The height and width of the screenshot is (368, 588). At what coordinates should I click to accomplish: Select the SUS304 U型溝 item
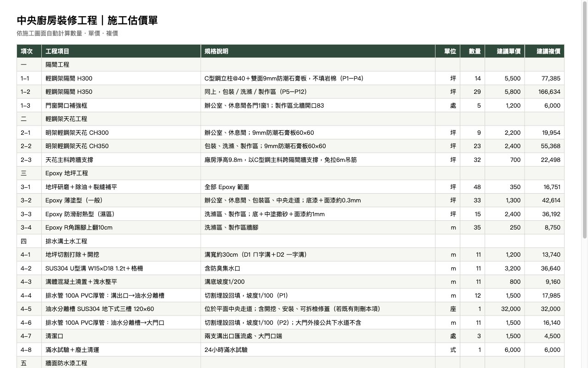pyautogui.click(x=290, y=268)
